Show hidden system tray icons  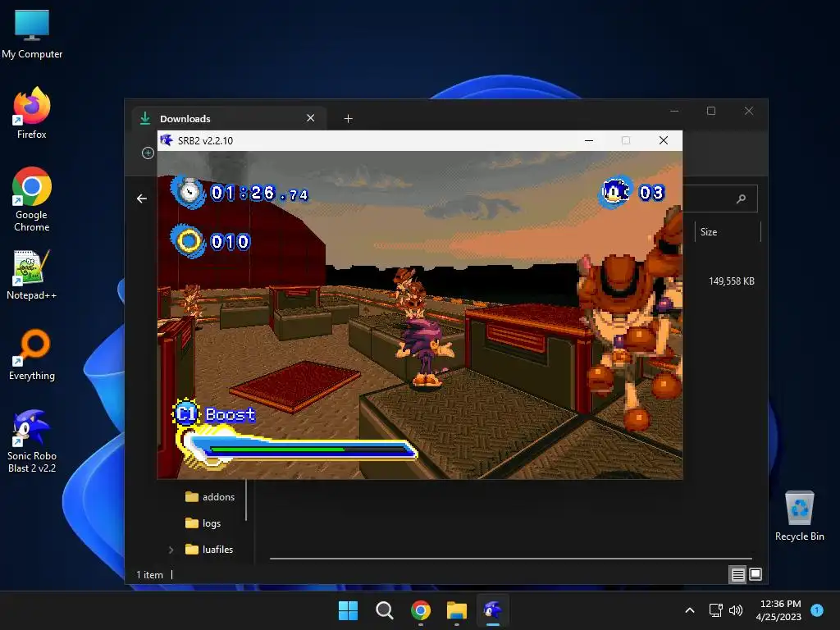point(690,610)
